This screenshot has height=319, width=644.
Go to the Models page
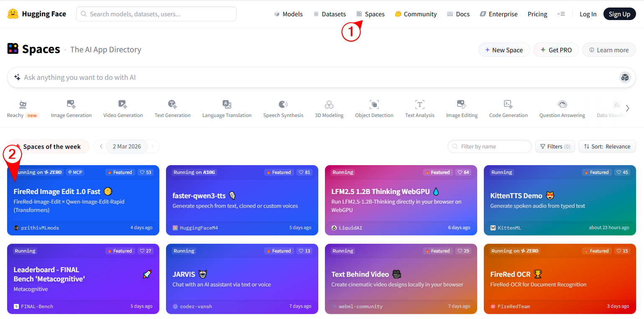click(288, 14)
